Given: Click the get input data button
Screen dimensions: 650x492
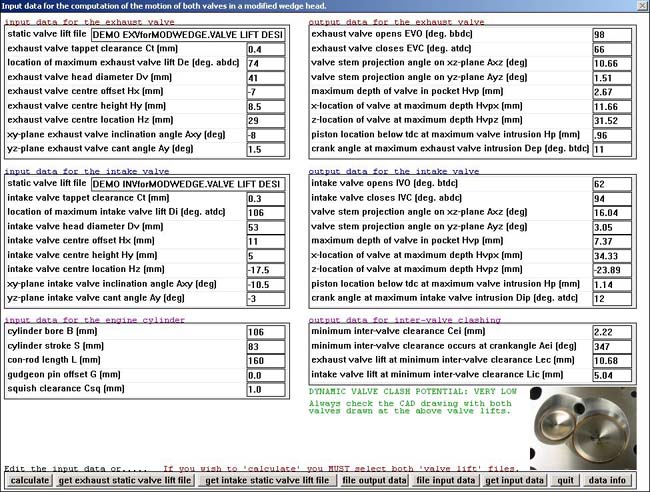Looking at the screenshot, I should [x=514, y=480].
